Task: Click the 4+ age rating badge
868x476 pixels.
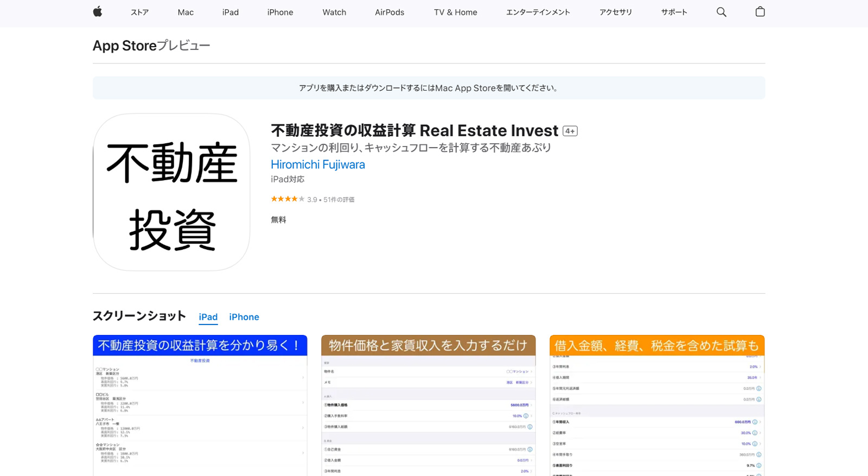Action: coord(570,131)
